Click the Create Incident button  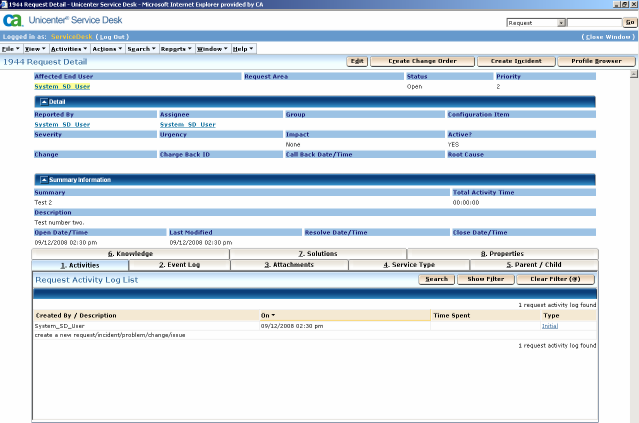(x=515, y=61)
